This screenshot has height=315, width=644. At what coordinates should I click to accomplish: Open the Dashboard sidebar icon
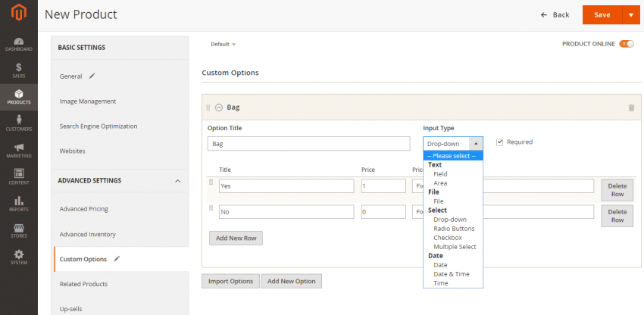18,45
